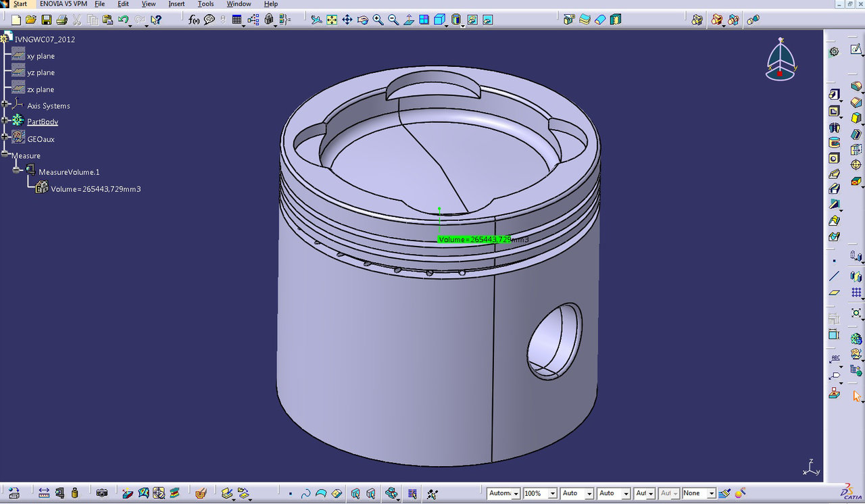This screenshot has height=504, width=865.
Task: Select the Rectangular Pattern tool
Action: coord(857,293)
